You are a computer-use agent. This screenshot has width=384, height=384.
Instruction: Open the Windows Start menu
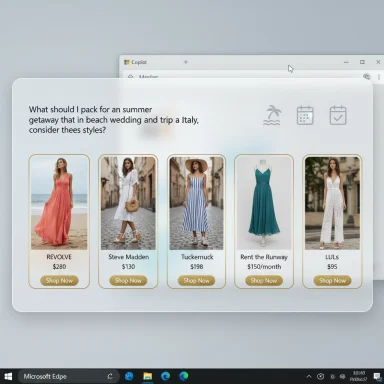tap(8, 376)
